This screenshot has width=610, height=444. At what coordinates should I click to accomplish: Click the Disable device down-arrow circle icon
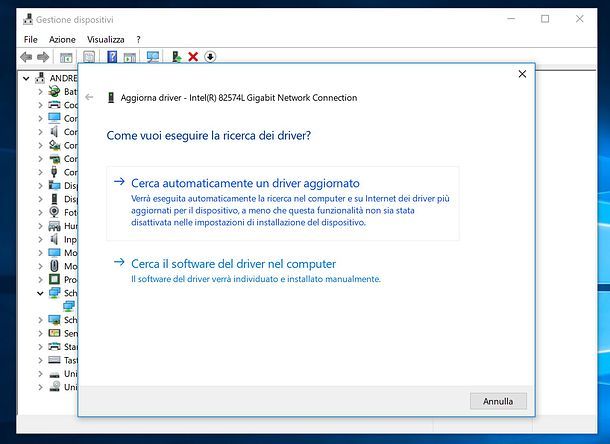(x=210, y=57)
